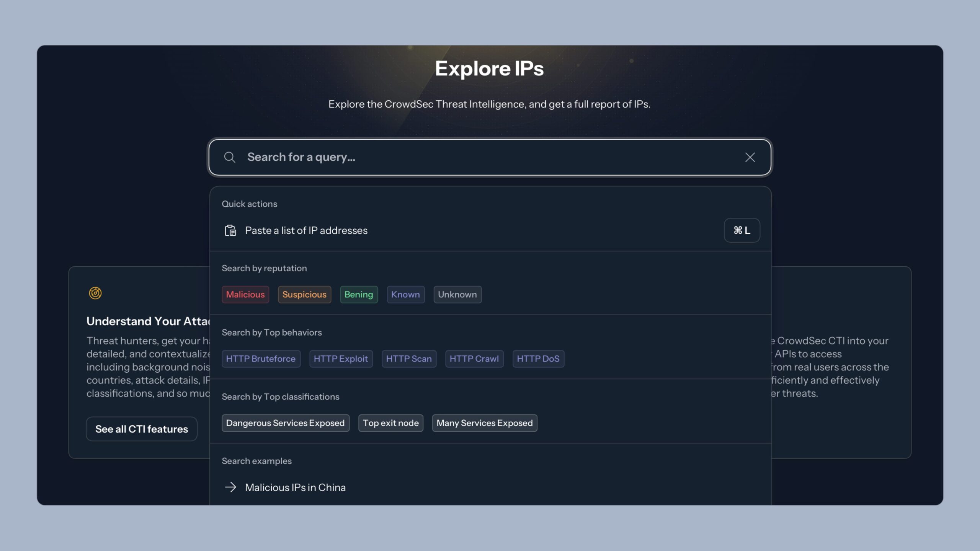Click the ⌘L shortcut badge
The height and width of the screenshot is (551, 980).
click(x=742, y=230)
